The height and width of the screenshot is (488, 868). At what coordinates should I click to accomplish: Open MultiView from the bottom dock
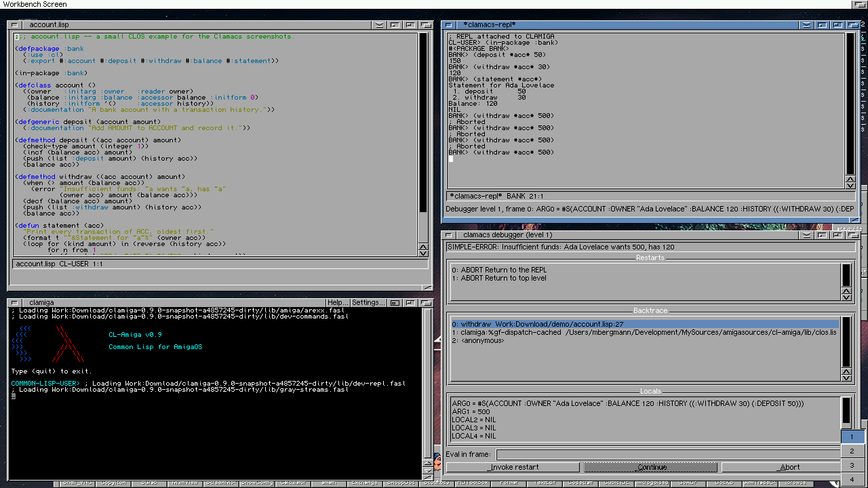pos(184,483)
